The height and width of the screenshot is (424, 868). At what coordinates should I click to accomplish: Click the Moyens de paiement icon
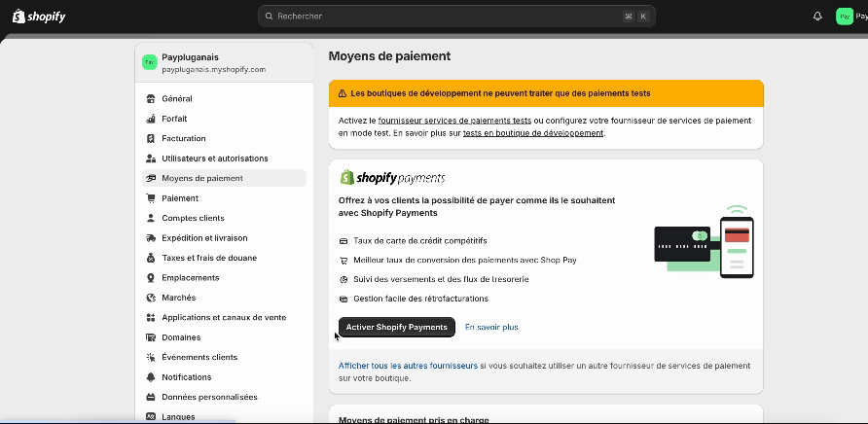pyautogui.click(x=150, y=178)
